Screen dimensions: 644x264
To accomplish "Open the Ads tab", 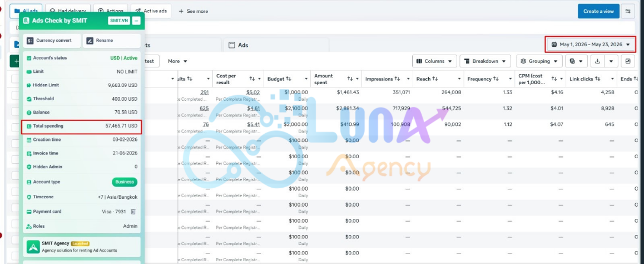I will click(x=276, y=45).
